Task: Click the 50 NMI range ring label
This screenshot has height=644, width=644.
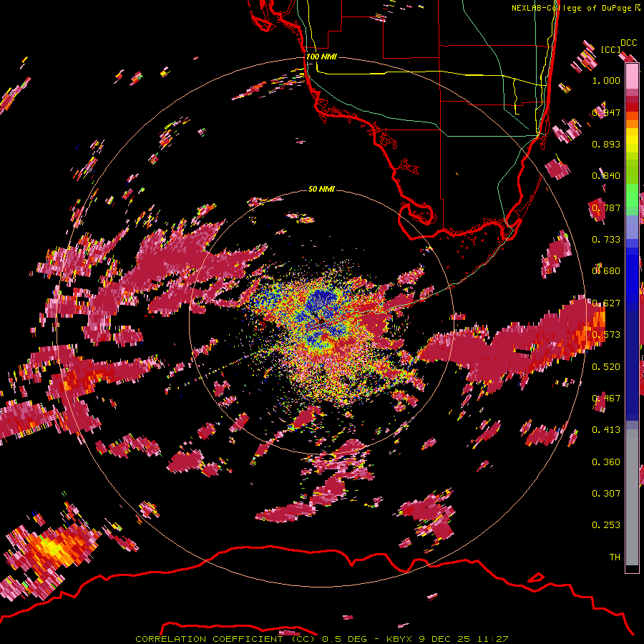Action: (321, 189)
